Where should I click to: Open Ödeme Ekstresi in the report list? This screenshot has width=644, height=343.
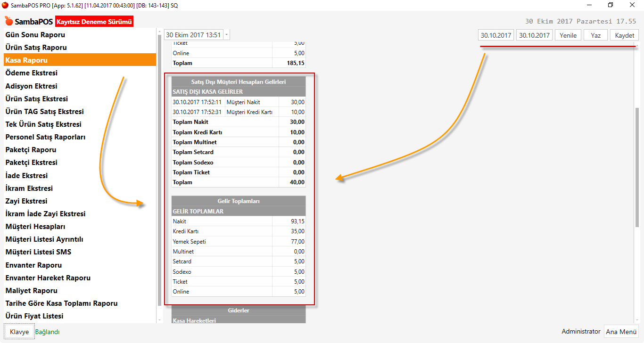[32, 73]
